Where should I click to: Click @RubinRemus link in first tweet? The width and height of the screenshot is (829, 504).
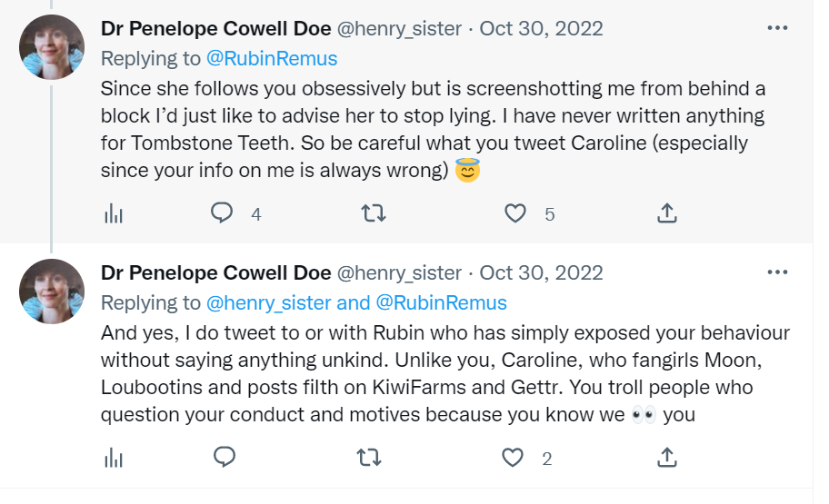[272, 59]
